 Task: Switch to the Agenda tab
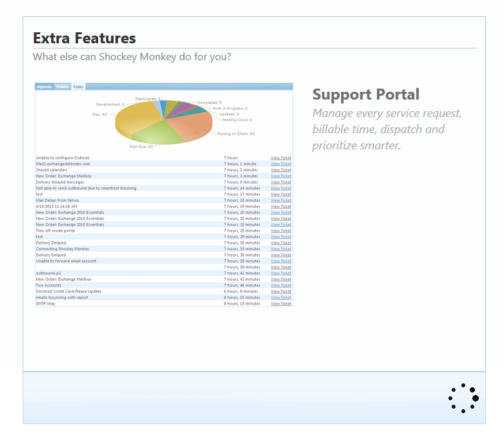click(45, 87)
